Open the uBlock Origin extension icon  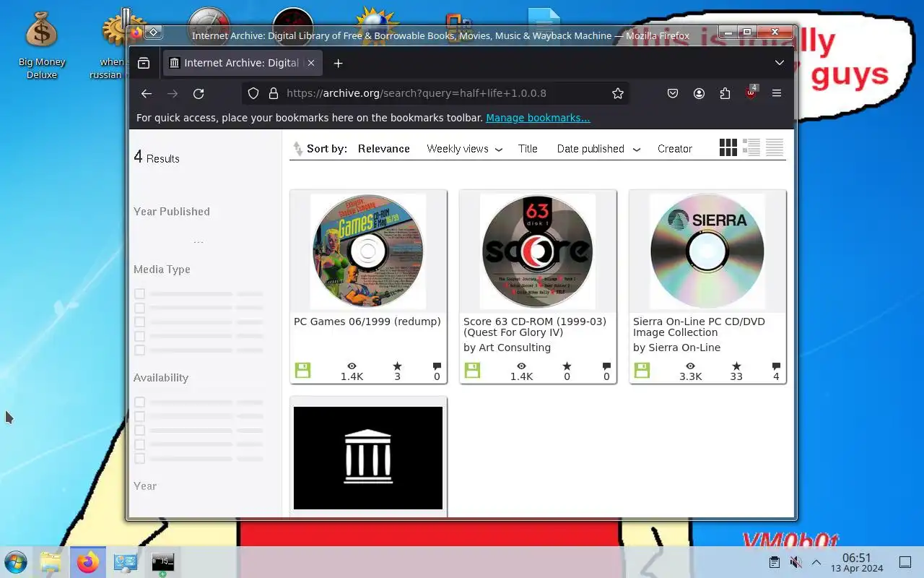point(751,92)
